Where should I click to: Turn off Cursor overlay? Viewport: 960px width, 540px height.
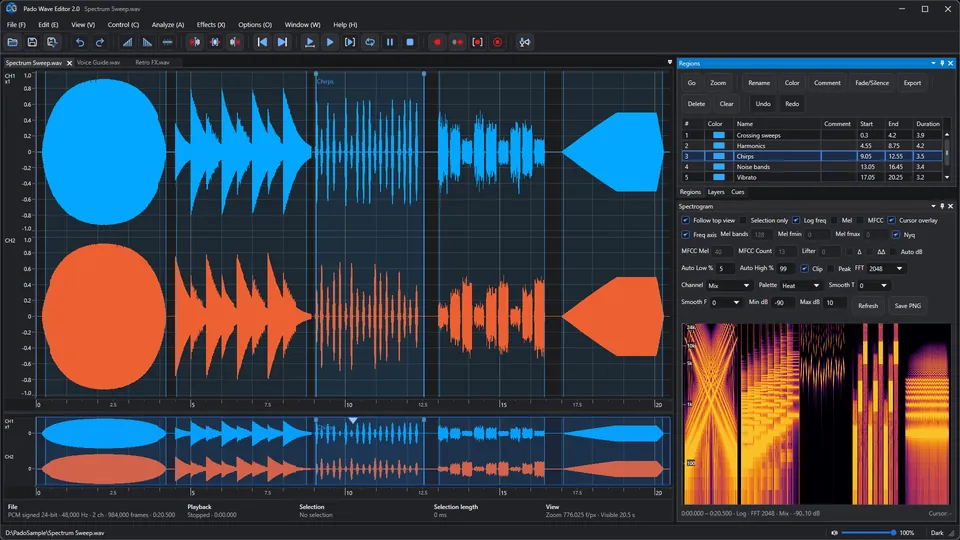(891, 220)
